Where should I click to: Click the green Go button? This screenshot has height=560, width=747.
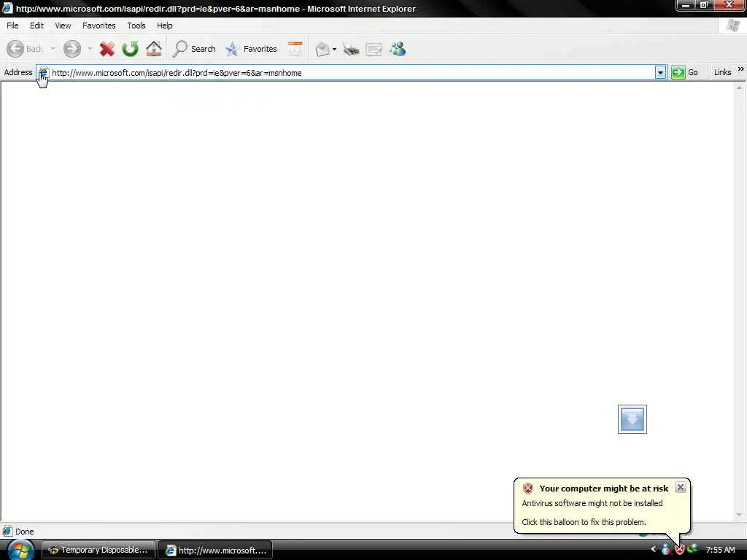(x=684, y=72)
